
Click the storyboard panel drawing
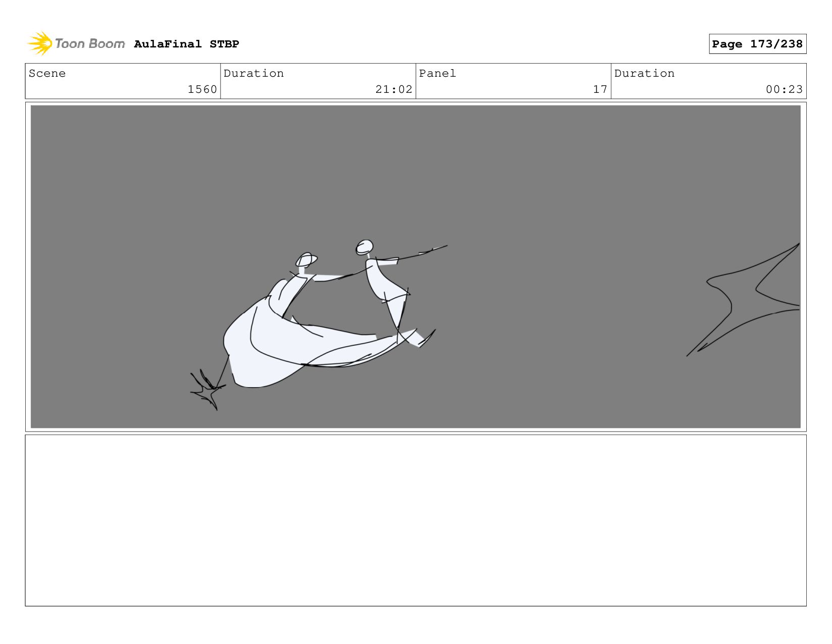pos(415,266)
